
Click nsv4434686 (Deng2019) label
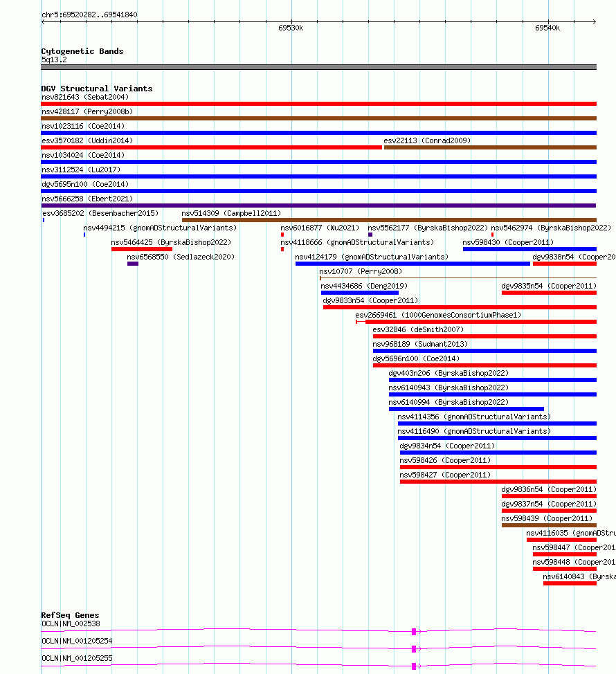coord(364,286)
